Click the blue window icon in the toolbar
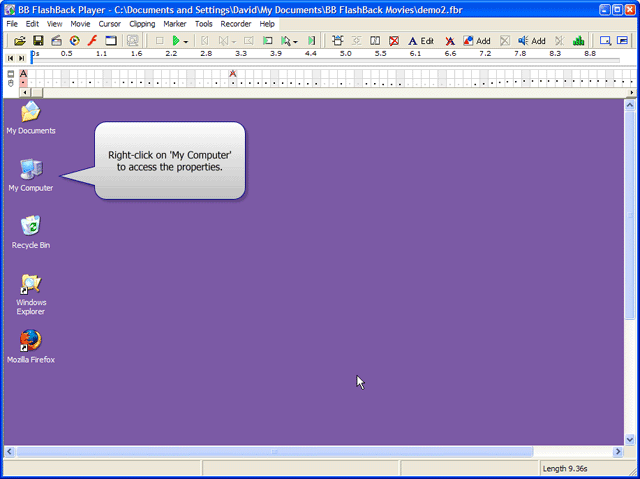640x479 pixels. point(111,40)
